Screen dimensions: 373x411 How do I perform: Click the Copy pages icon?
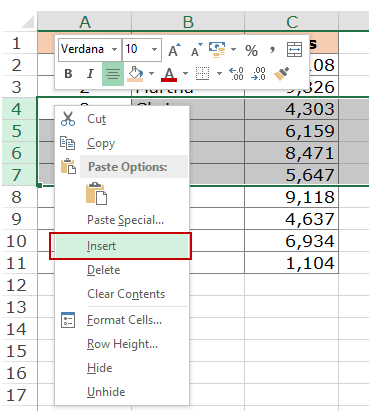(67, 143)
